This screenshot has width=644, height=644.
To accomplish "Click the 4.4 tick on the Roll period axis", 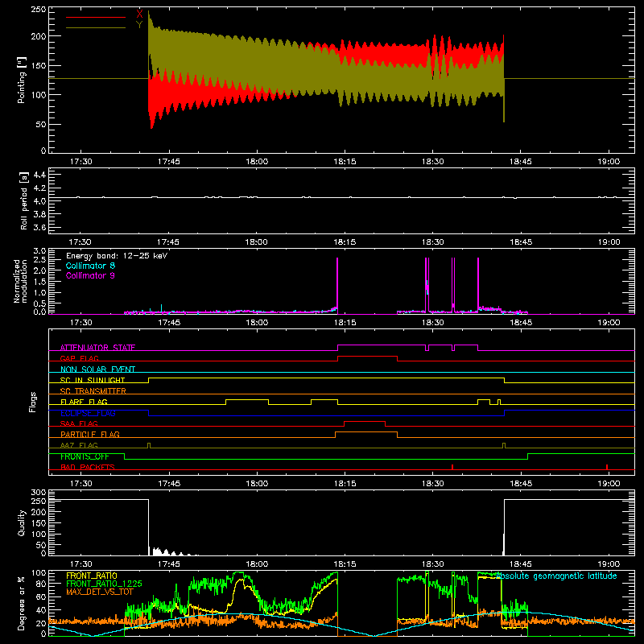I will coord(39,175).
